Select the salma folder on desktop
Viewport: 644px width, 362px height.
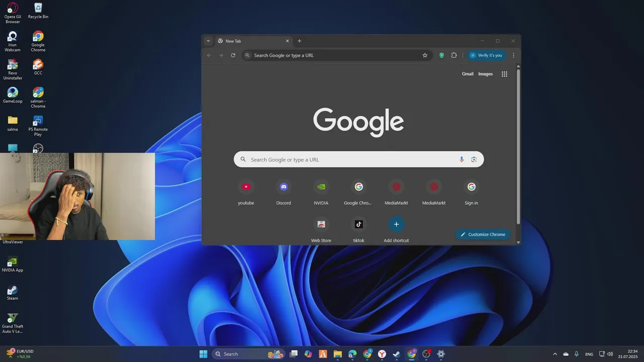coord(13,123)
